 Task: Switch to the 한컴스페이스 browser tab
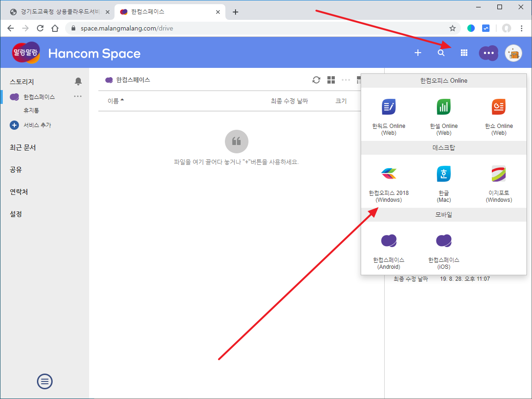[x=169, y=12]
